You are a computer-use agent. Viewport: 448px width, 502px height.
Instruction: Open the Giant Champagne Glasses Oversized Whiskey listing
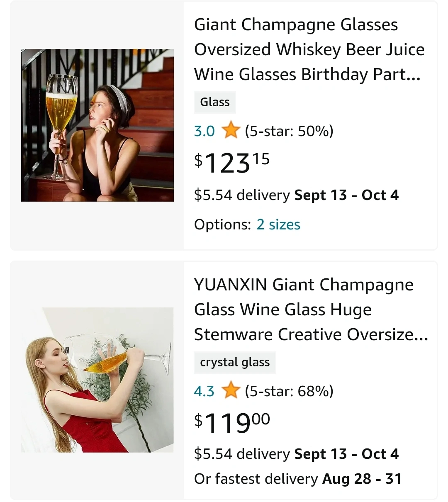point(309,50)
